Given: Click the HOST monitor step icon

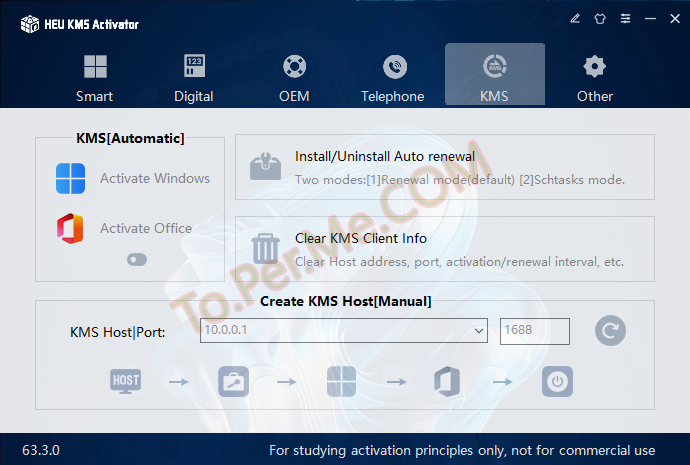Looking at the screenshot, I should pyautogui.click(x=126, y=381).
